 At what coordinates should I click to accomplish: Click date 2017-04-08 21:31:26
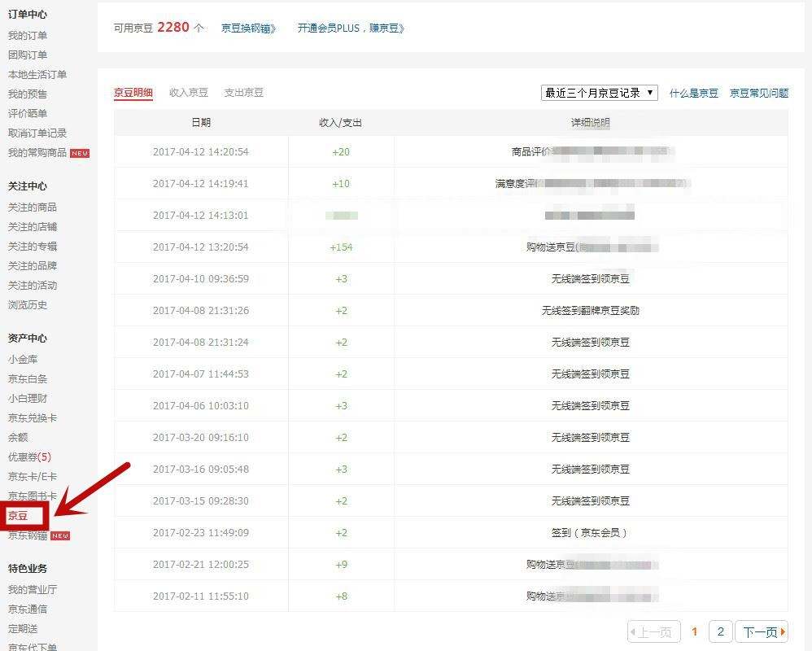pyautogui.click(x=201, y=310)
